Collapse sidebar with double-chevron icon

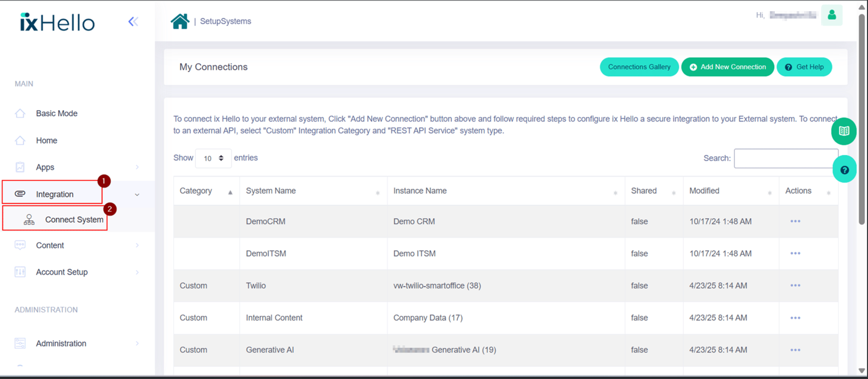133,22
